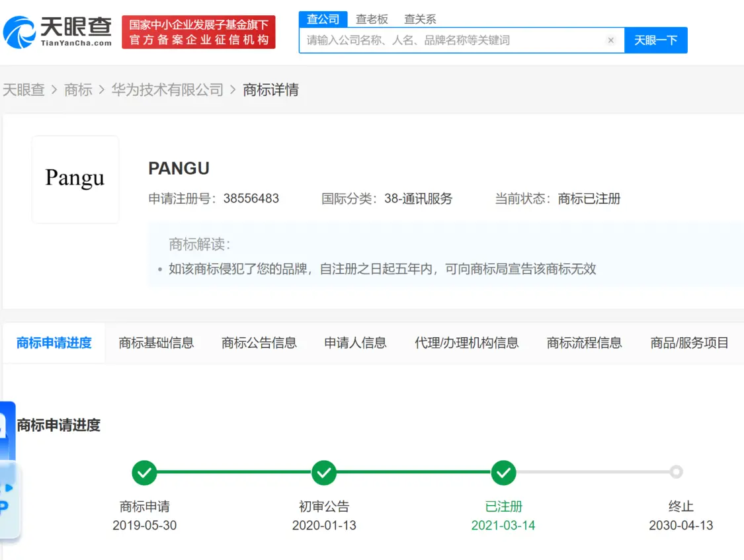The width and height of the screenshot is (744, 560).
Task: Open the 商标公告信息 tab
Action: pos(259,342)
